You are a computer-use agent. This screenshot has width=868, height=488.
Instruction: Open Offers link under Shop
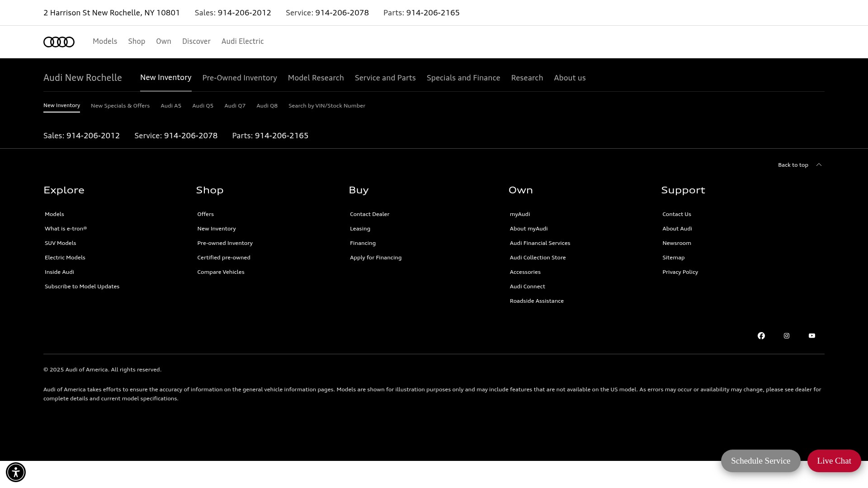205,214
